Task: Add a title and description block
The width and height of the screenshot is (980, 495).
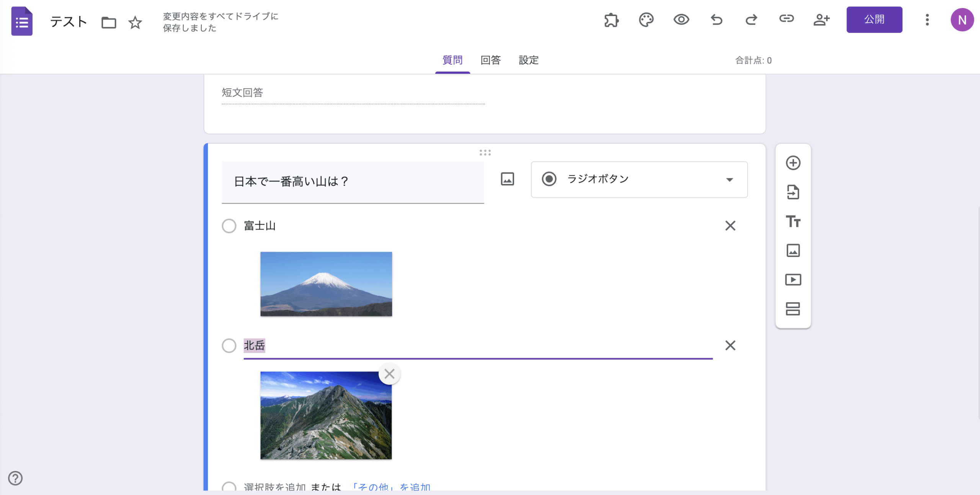Action: coord(794,221)
